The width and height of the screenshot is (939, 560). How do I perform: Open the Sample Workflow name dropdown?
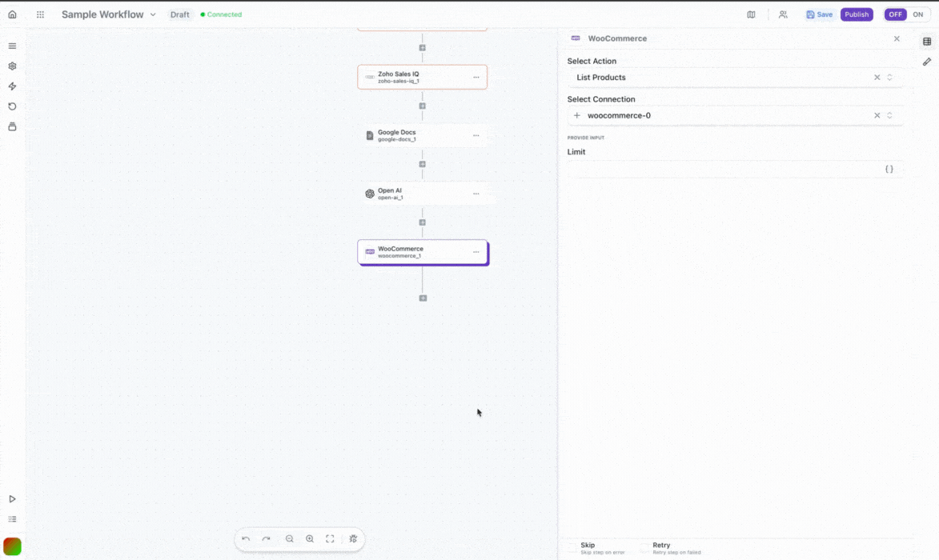click(152, 14)
